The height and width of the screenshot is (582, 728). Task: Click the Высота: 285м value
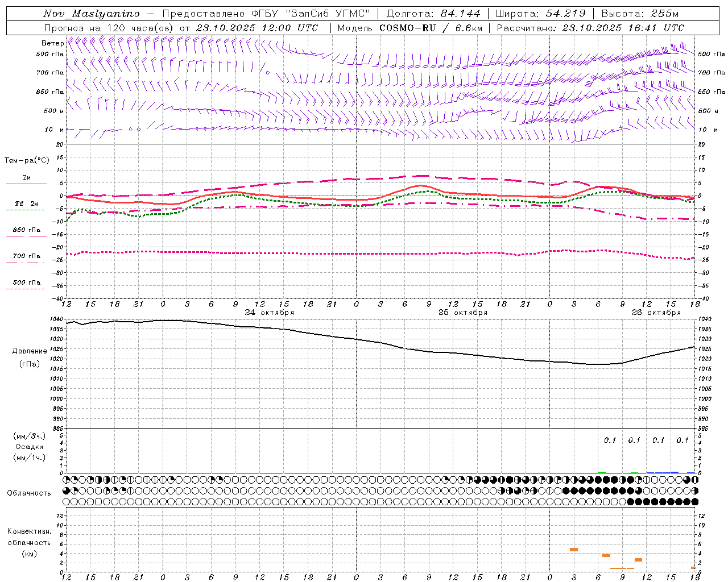[640, 14]
